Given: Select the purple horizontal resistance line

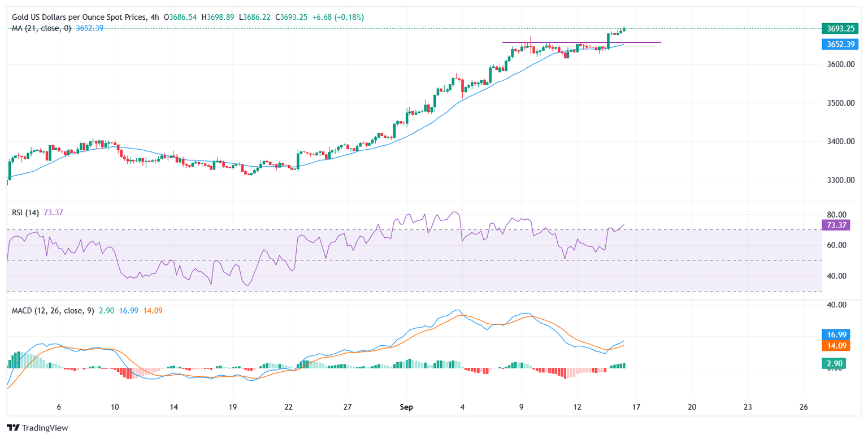Looking at the screenshot, I should tap(633, 42).
